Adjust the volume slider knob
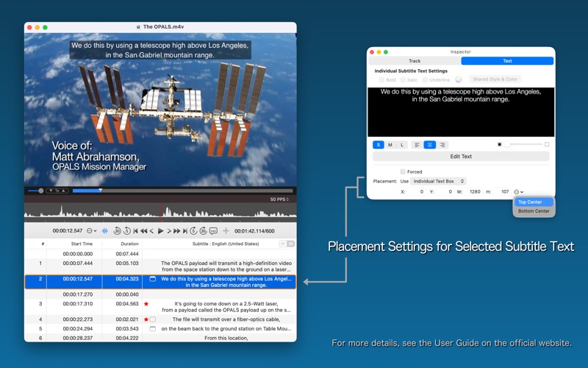This screenshot has width=588, height=368. (41, 191)
